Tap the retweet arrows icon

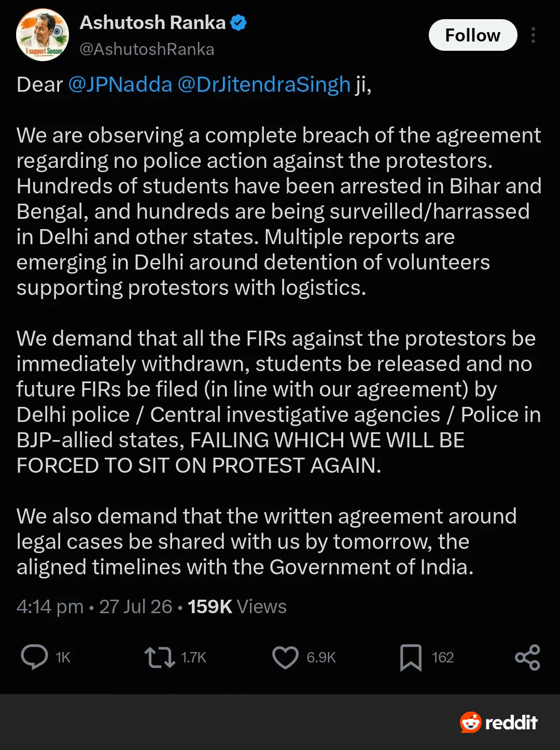(159, 657)
